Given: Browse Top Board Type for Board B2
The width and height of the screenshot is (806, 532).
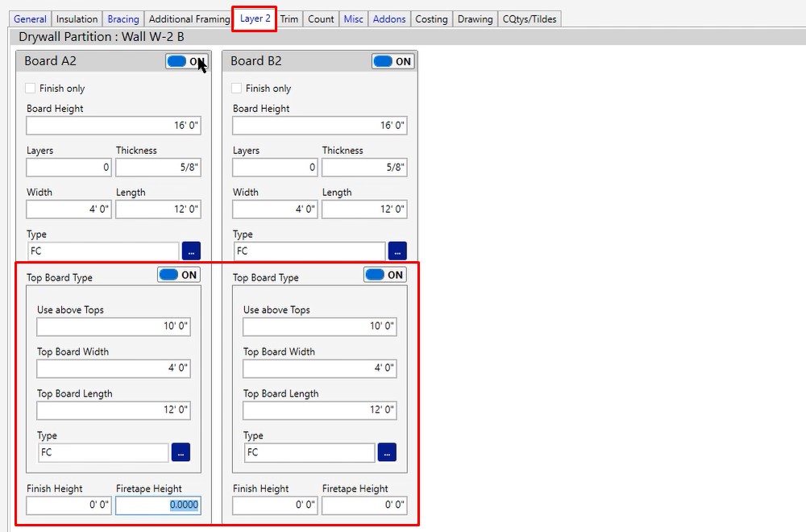Looking at the screenshot, I should click(387, 452).
